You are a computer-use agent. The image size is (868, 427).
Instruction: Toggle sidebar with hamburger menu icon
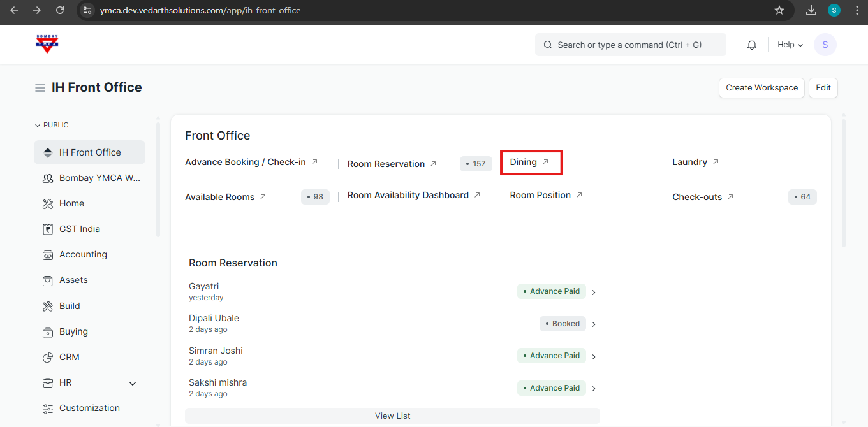(40, 88)
